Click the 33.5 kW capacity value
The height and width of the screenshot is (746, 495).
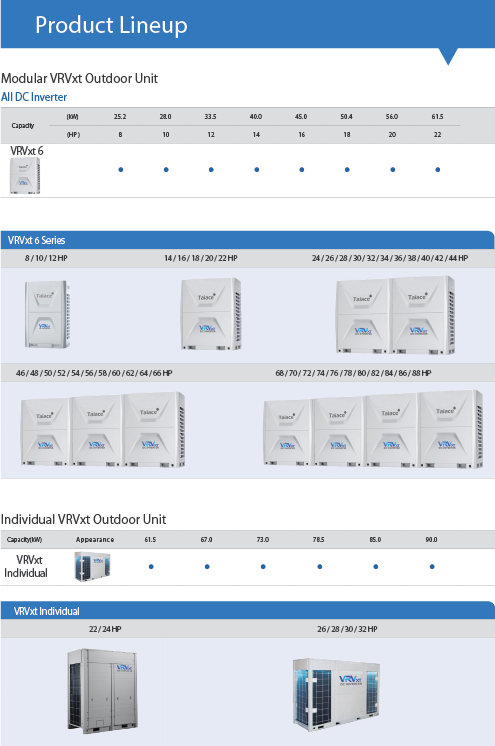pyautogui.click(x=210, y=117)
